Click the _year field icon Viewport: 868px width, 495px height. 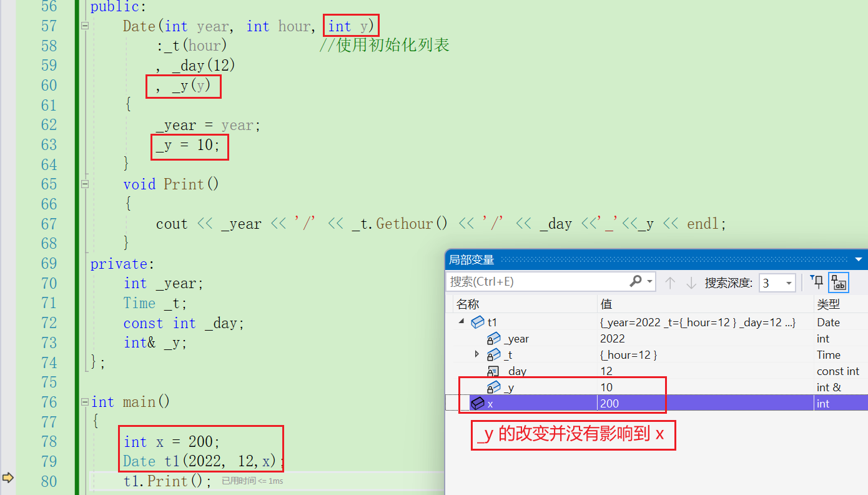click(494, 339)
